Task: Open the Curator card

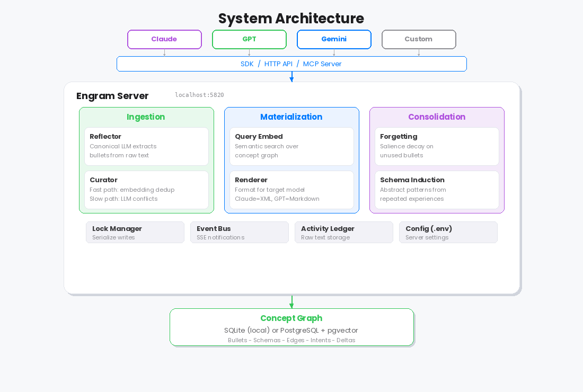Action: 146,190
